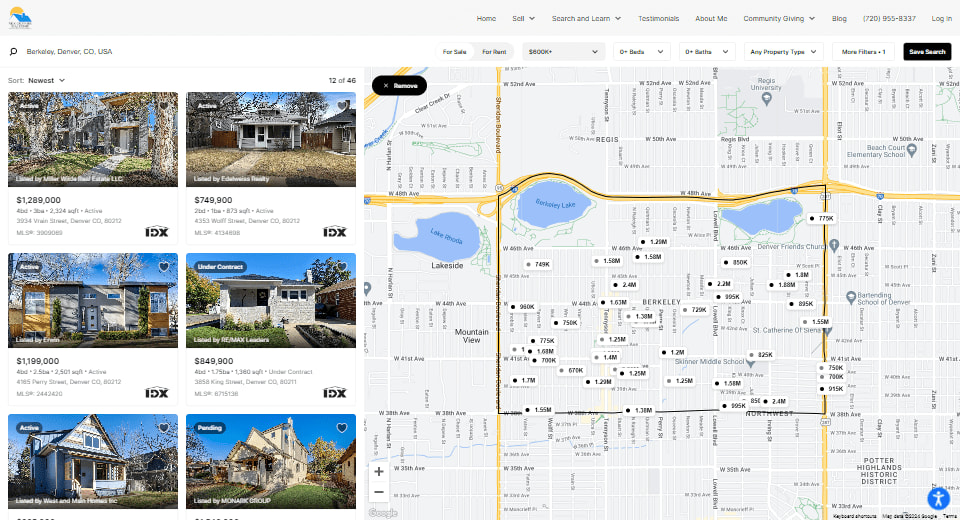
Task: Open the $800K+ price dropdown
Action: tap(563, 52)
